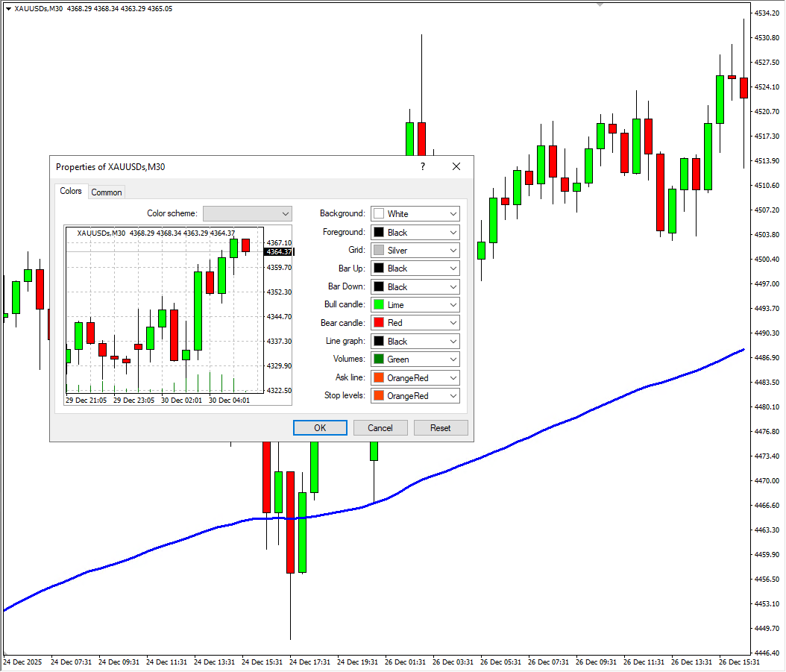
Task: Switch to the Common tab
Action: click(x=107, y=192)
